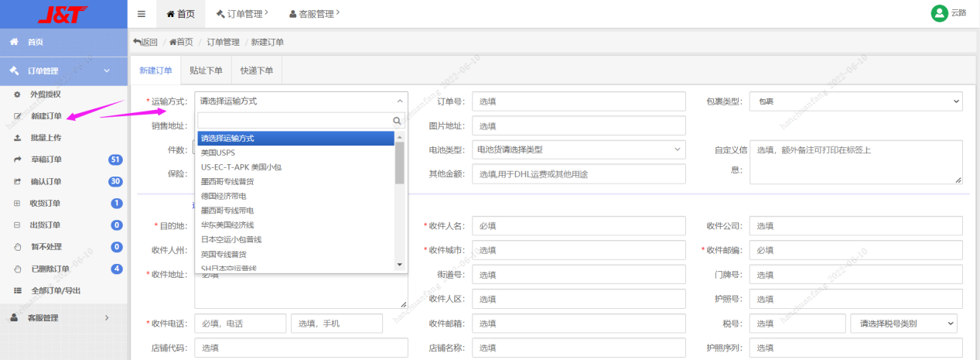This screenshot has width=980, height=360.
Task: Open the 运输方式 dropdown selector
Action: pyautogui.click(x=301, y=101)
